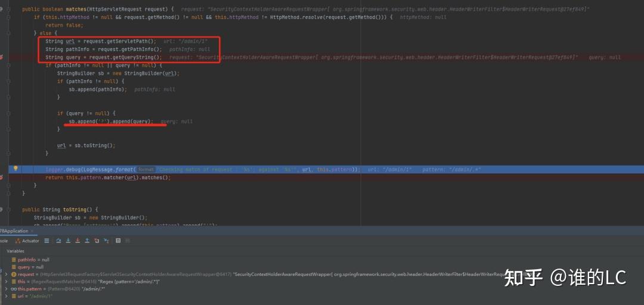The image size is (644, 305).
Task: Click the line "String url = request.getServletPath();"
Action: coord(101,41)
